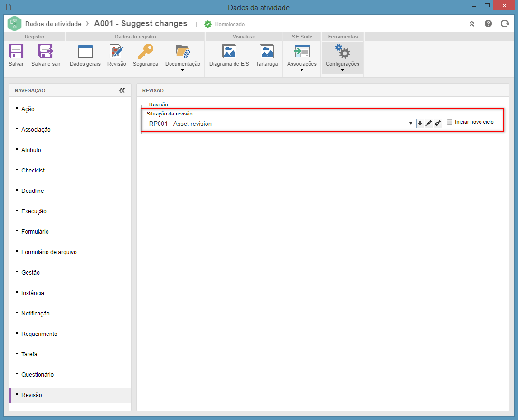Screen dimensions: 518x420
Task: Select Notificação in navigation
Action: pos(35,314)
